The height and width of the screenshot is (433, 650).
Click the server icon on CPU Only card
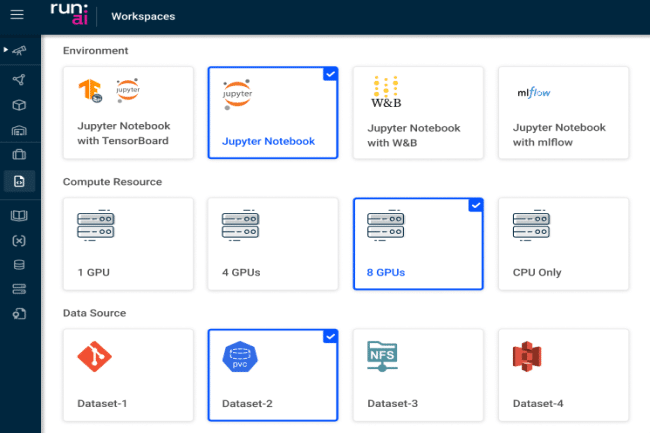531,225
